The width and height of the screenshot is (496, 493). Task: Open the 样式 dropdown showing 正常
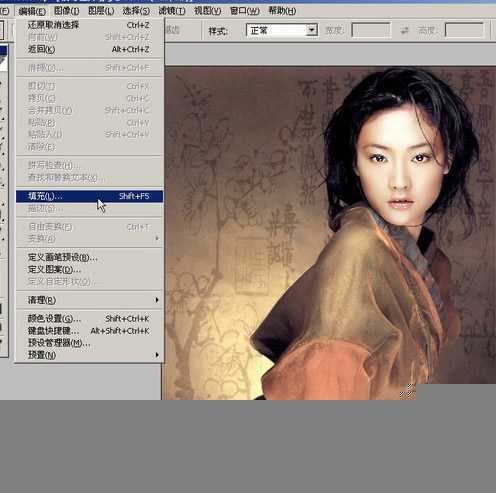(281, 30)
